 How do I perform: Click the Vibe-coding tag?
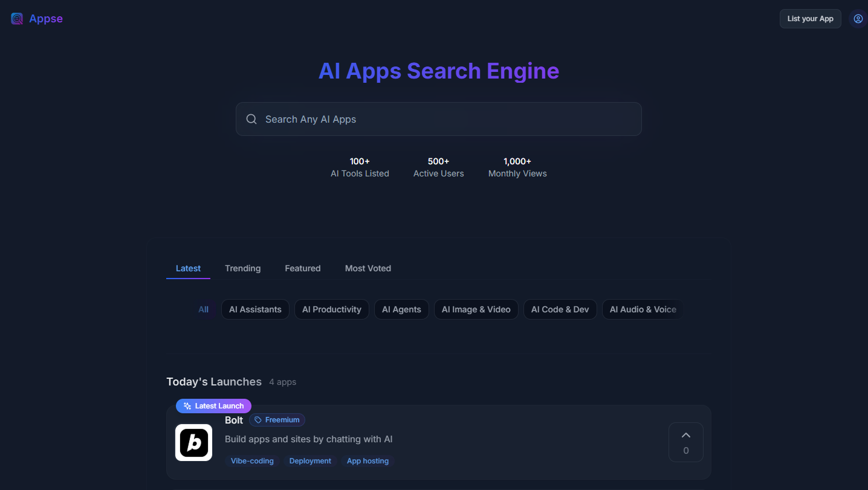pyautogui.click(x=252, y=460)
